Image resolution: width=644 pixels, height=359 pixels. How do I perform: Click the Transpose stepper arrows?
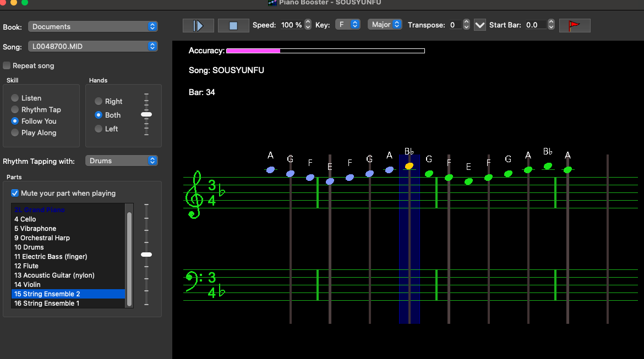(466, 25)
